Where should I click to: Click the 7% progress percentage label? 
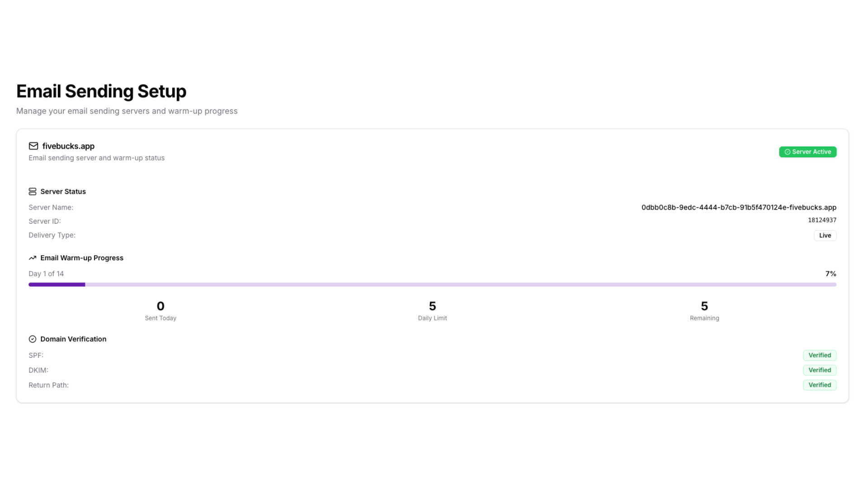[830, 274]
